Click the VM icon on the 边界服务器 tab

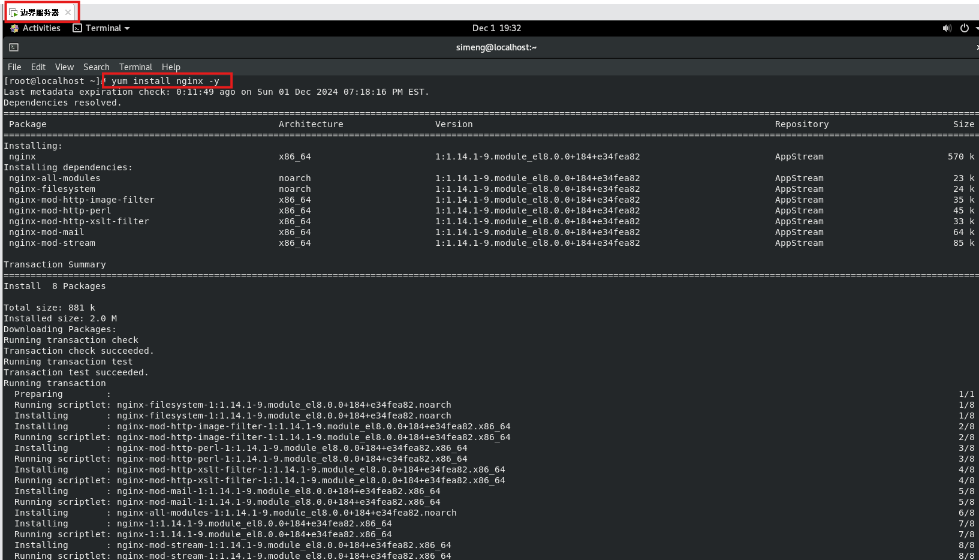coord(13,13)
